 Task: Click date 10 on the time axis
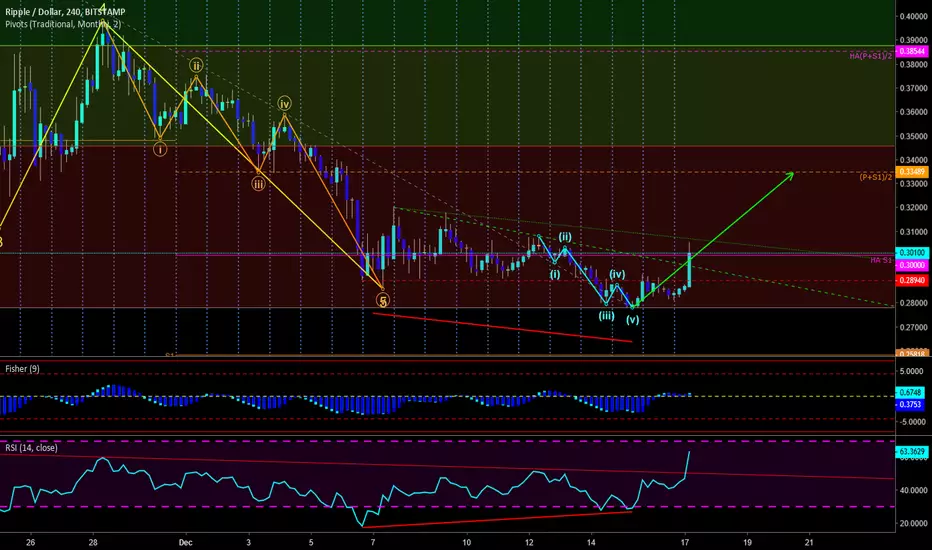(467, 542)
